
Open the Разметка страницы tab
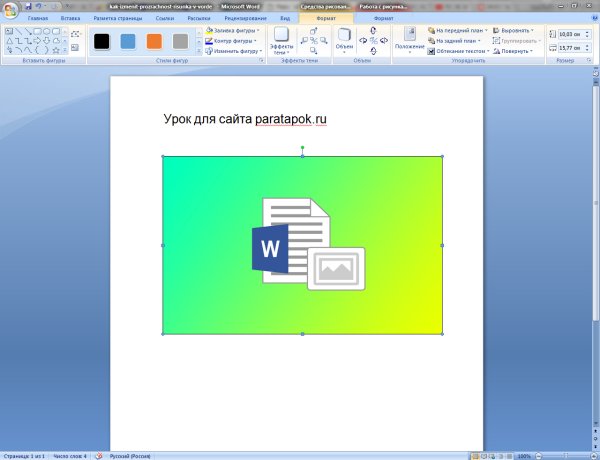pos(117,18)
